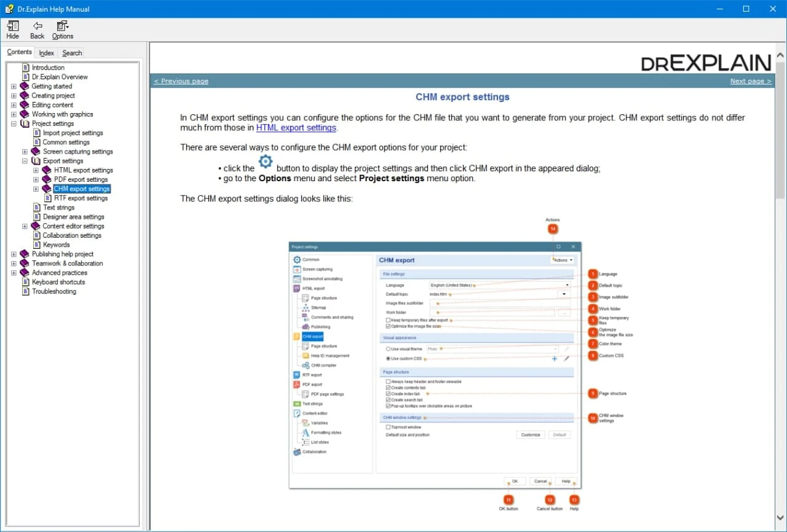
Task: Click the content pane scroll down arrow
Action: click(x=780, y=517)
